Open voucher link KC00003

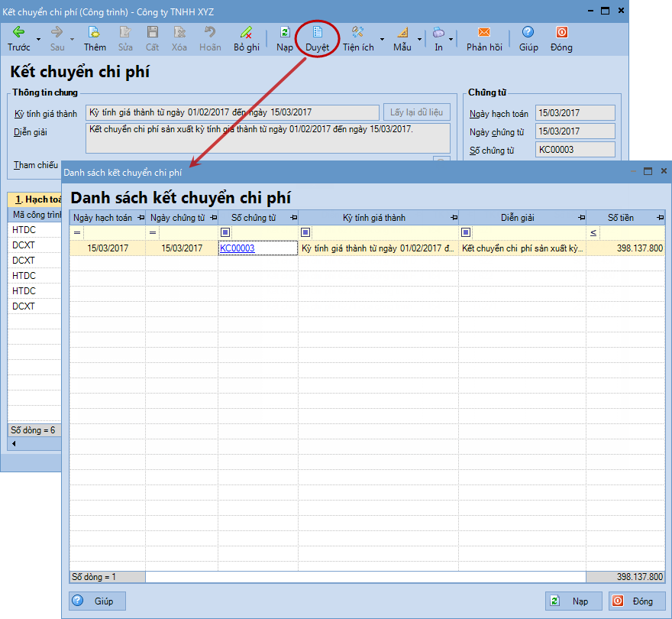pyautogui.click(x=237, y=248)
